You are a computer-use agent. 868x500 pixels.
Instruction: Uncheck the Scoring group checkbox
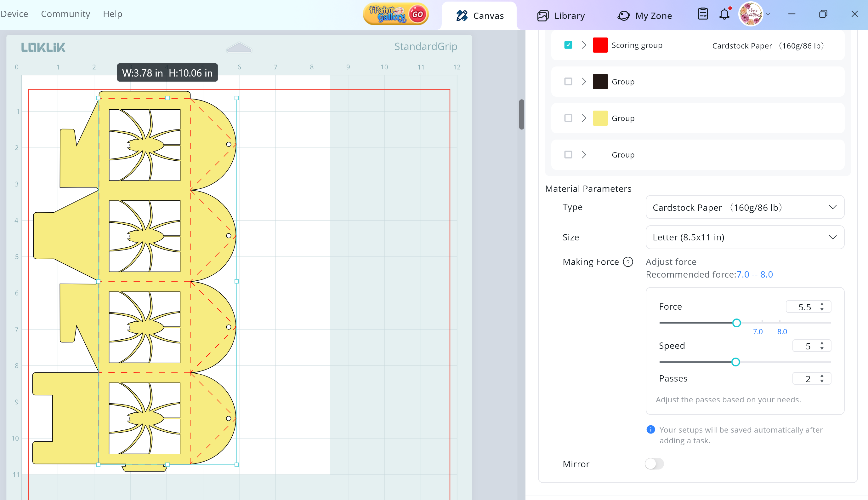click(568, 45)
